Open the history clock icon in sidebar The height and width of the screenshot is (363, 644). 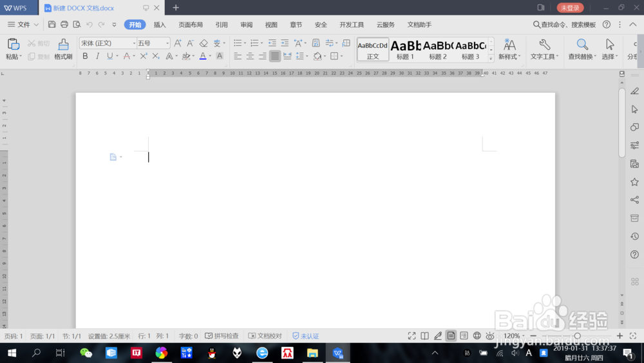pos(634,237)
